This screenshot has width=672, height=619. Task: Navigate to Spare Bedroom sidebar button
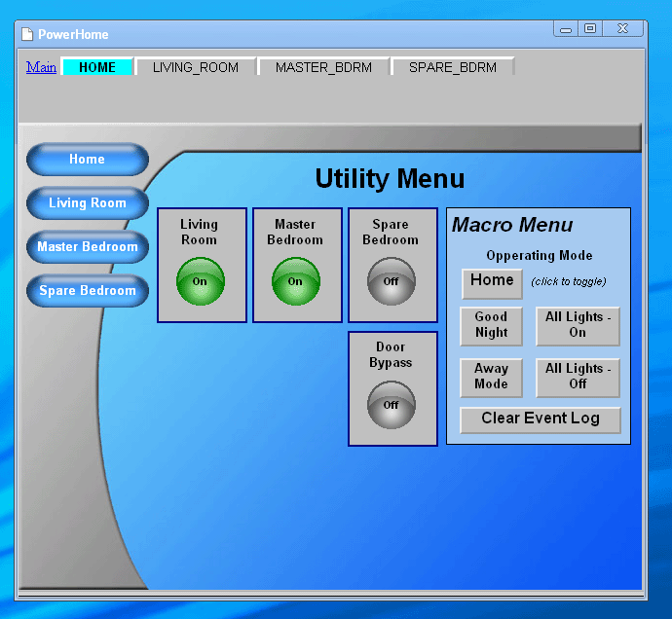coord(88,290)
